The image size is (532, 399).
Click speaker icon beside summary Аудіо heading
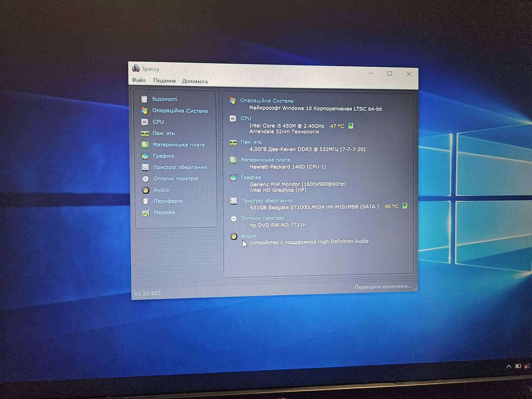point(234,236)
